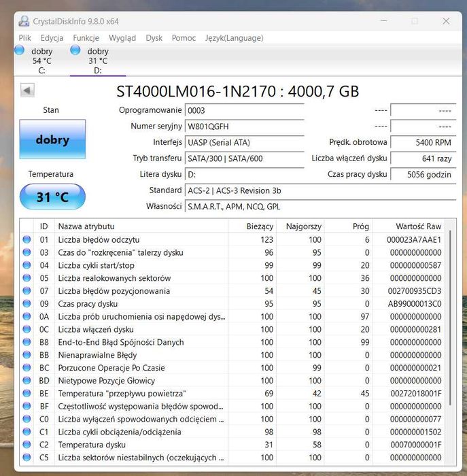Click the blue status orb for drive C:
Screen dimensions: 467x476
(20, 50)
